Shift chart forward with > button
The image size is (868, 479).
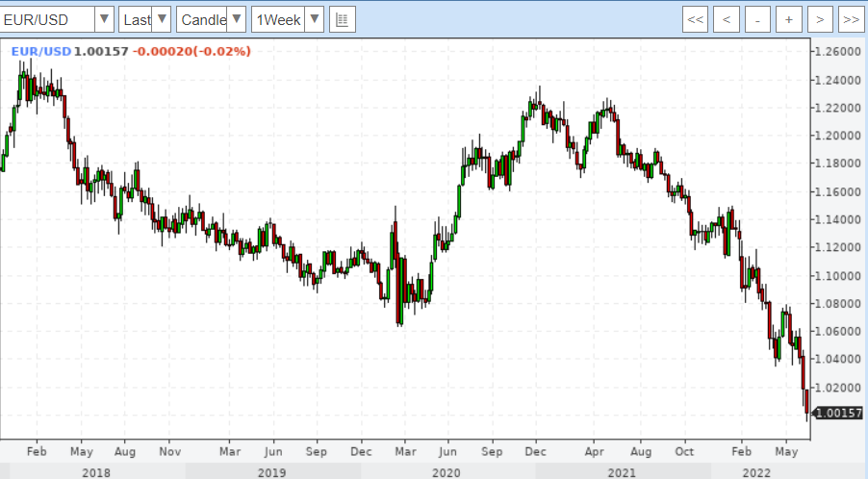[820, 20]
